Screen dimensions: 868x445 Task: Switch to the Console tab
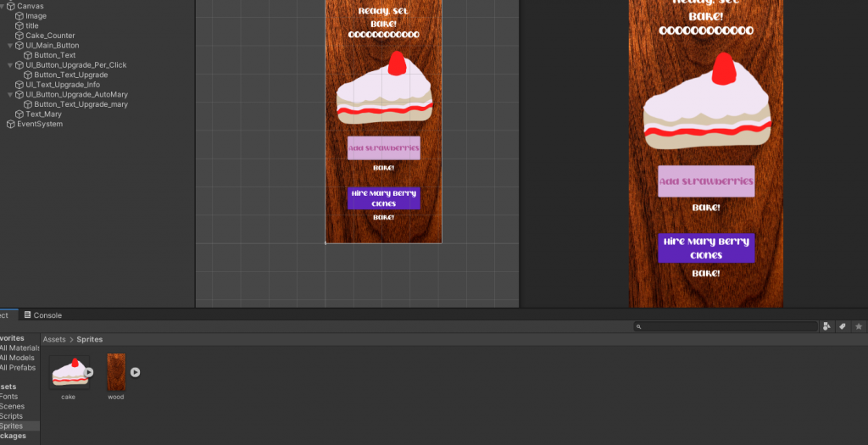tap(47, 315)
